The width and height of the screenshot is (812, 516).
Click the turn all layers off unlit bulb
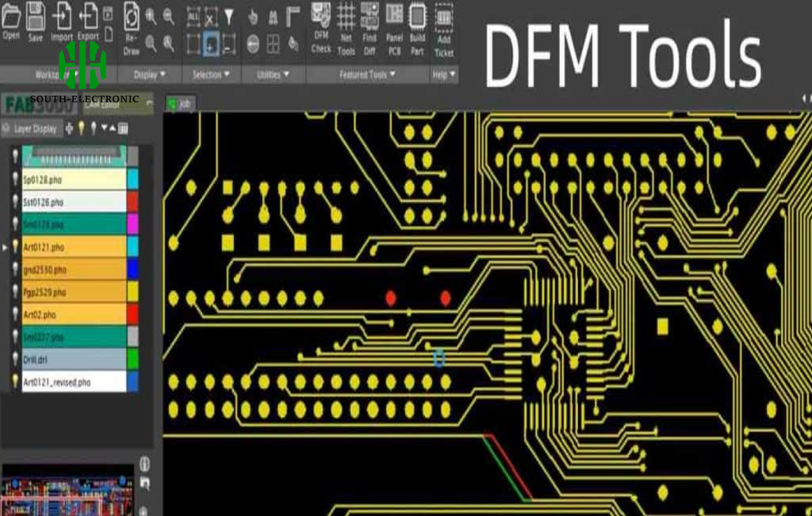94,128
